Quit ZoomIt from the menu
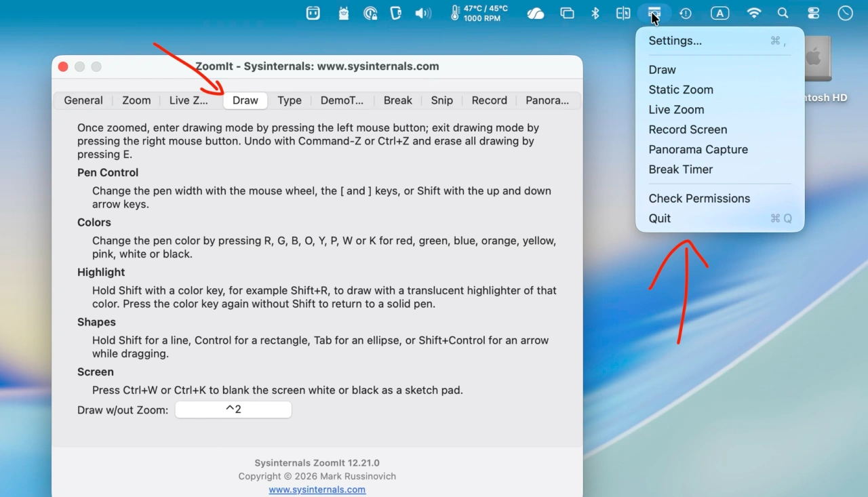Image resolution: width=868 pixels, height=497 pixels. pyautogui.click(x=719, y=218)
